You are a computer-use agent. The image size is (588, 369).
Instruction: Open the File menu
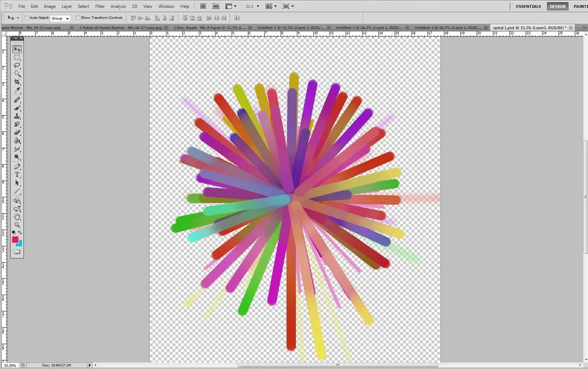click(22, 6)
